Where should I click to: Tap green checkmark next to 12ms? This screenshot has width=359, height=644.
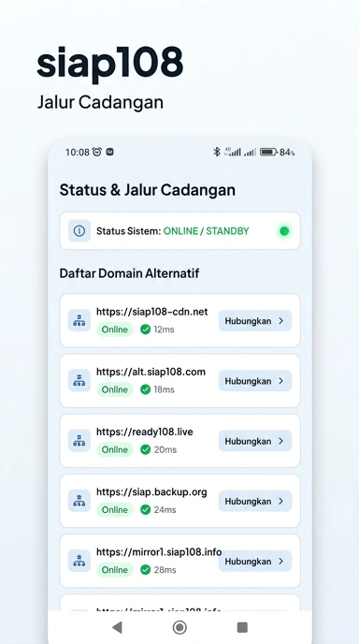pyautogui.click(x=145, y=329)
